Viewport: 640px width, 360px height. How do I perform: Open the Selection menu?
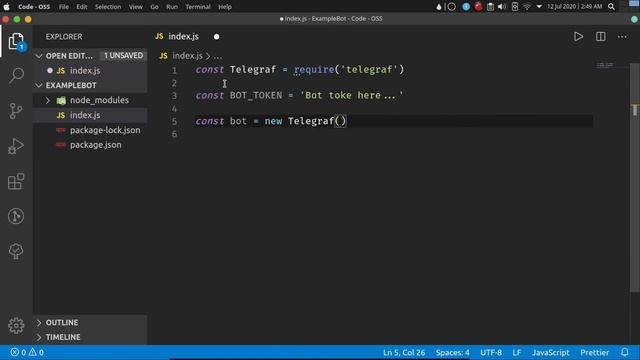[108, 7]
